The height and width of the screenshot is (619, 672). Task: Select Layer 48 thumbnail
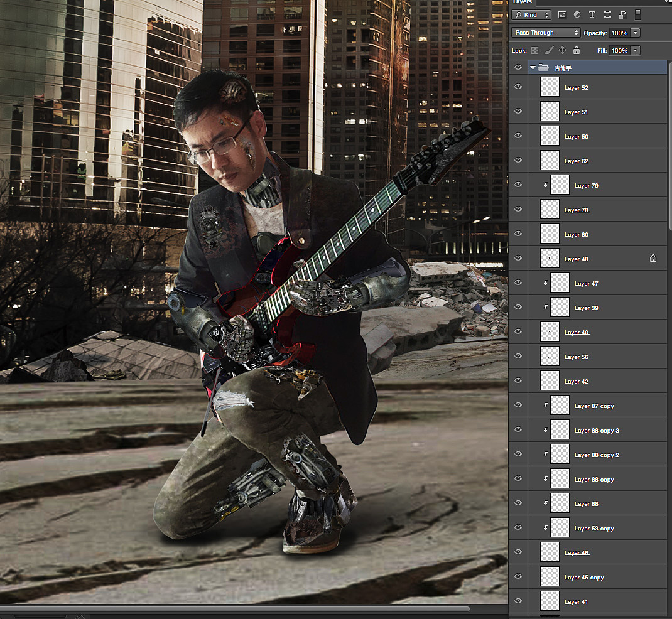pos(550,258)
